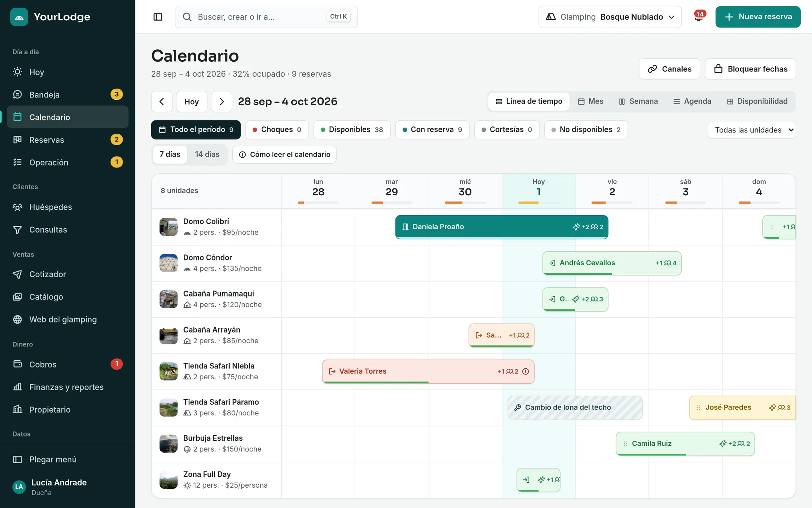Click occupancy bar under mié 30
Screen dimensions: 812x508
pos(465,203)
